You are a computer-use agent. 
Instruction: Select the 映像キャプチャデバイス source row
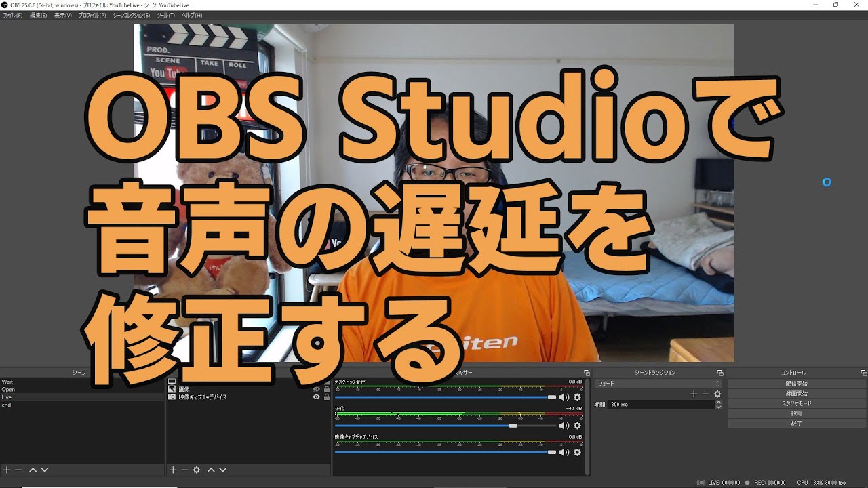tap(248, 397)
